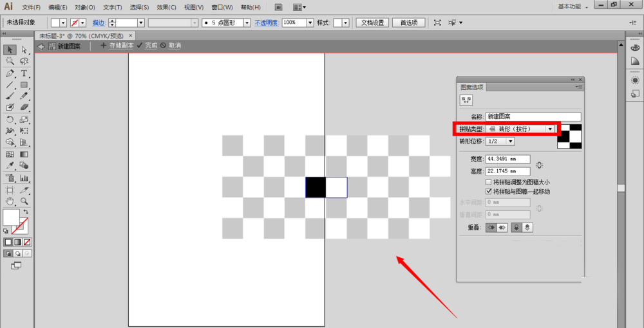The image size is (644, 328).
Task: Select right-in-front overlap button
Action: pyautogui.click(x=502, y=228)
